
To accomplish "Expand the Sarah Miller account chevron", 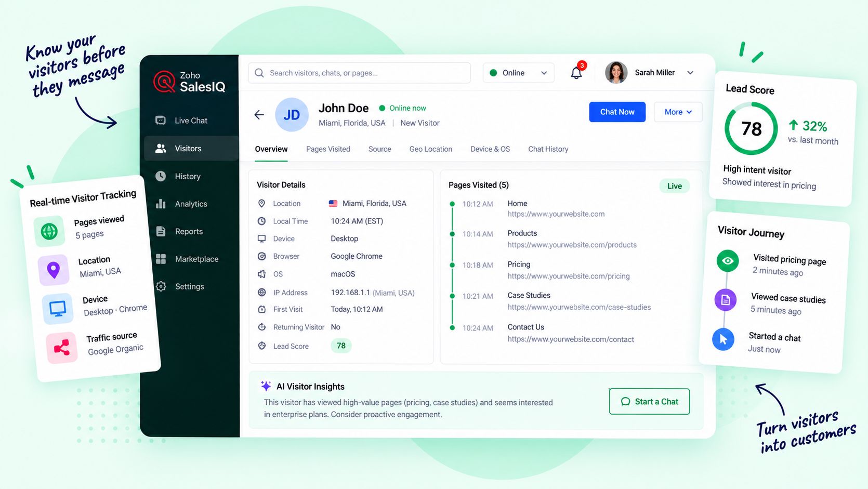I will [690, 73].
